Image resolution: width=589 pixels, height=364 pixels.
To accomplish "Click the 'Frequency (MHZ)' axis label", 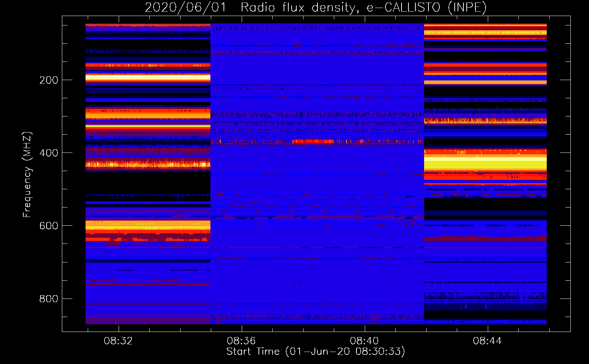I will tap(27, 175).
